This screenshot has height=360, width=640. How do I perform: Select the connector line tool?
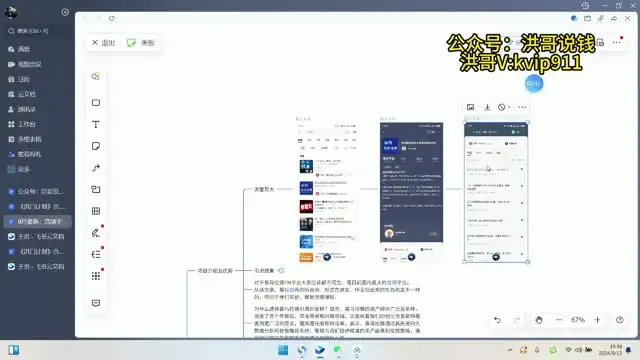96,168
